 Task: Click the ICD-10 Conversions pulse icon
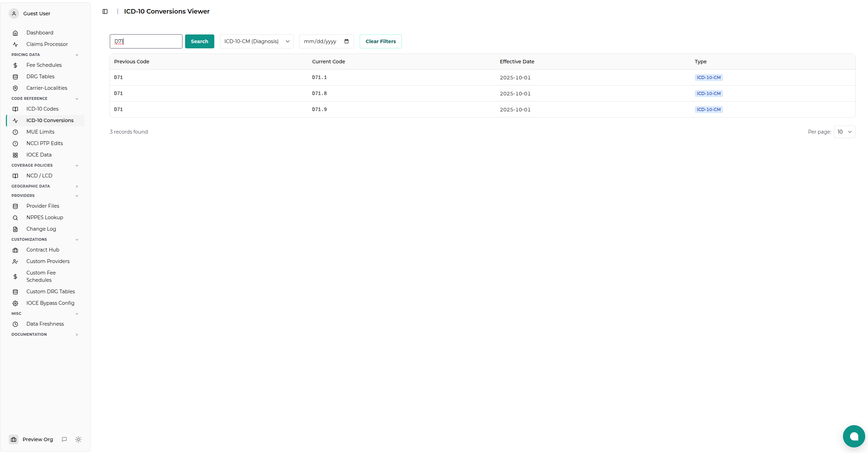click(x=15, y=121)
